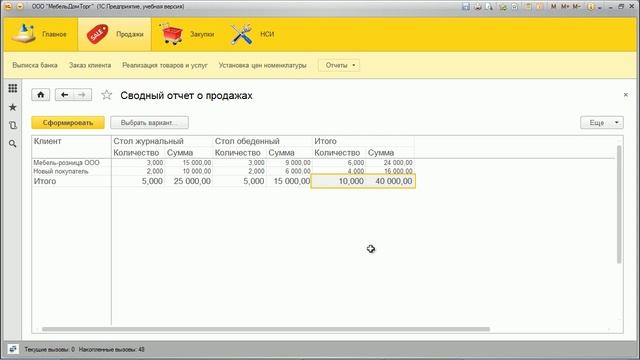
Task: Open the Заказ клиента link
Action: [x=90, y=65]
